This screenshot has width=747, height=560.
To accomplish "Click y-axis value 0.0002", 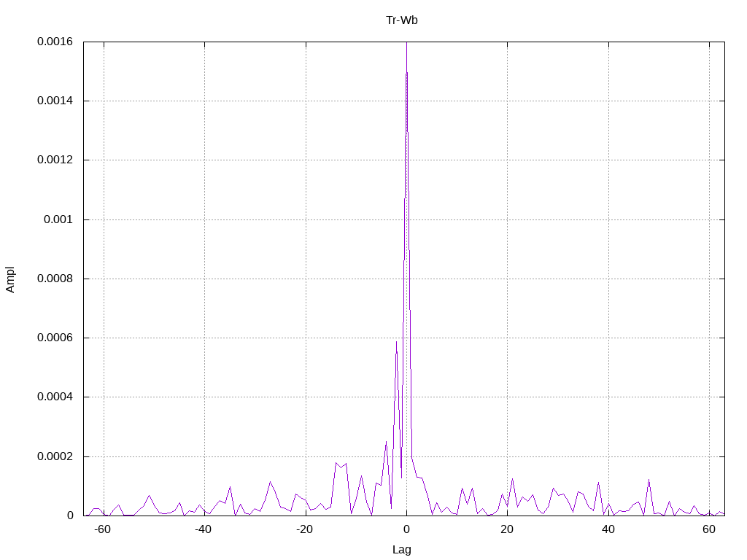I will (55, 456).
